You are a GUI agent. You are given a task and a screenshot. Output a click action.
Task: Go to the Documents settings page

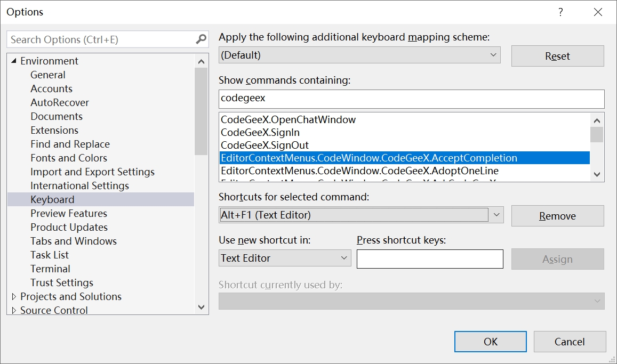[x=57, y=116]
